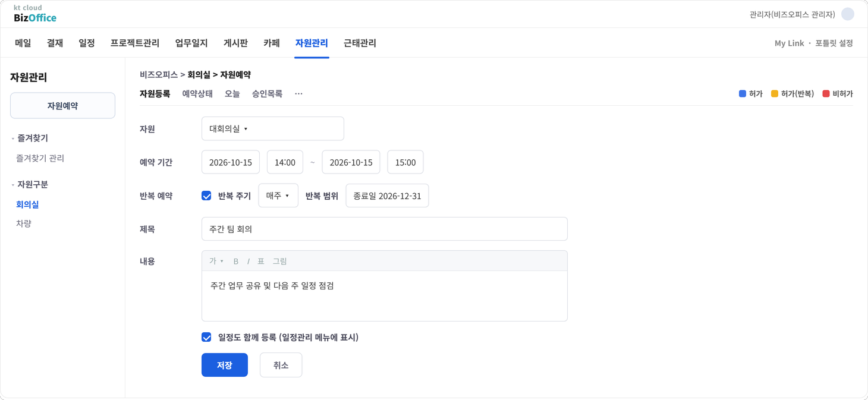
Task: Click the 자원예약 sidebar button
Action: (62, 106)
